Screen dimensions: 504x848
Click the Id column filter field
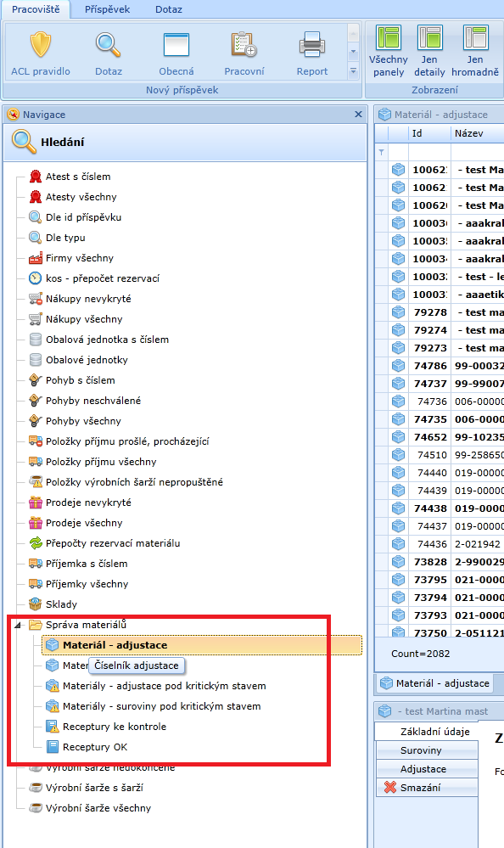[429, 152]
